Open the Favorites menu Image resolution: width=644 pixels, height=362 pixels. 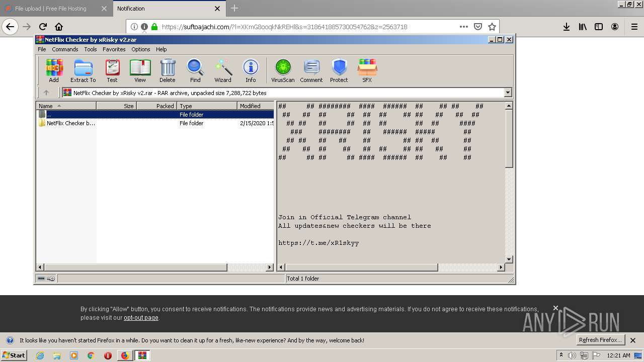[114, 49]
